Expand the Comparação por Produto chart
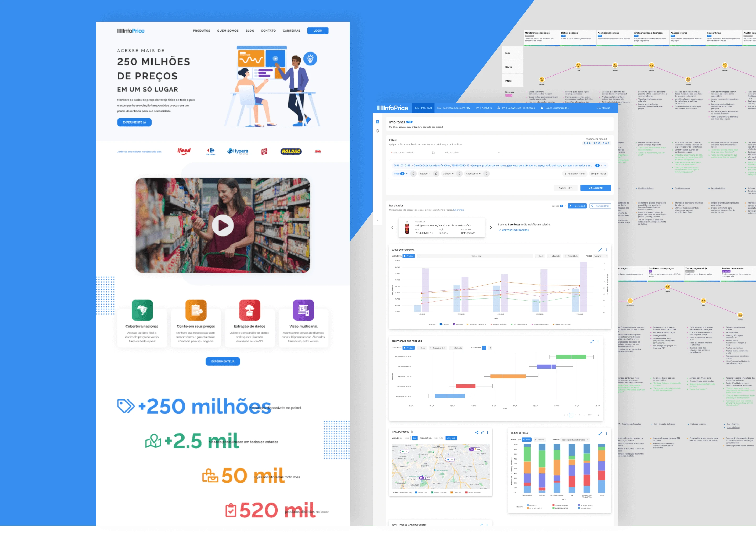The height and width of the screenshot is (534, 756). [592, 341]
